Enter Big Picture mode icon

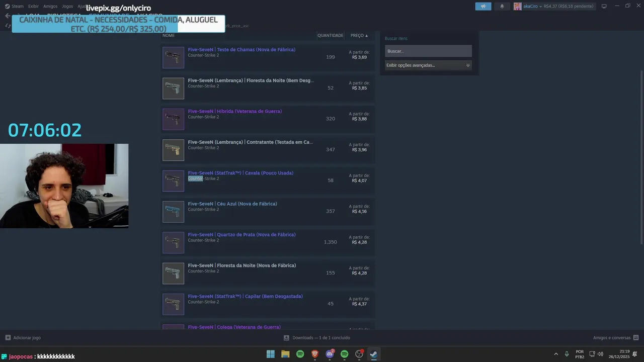click(604, 6)
